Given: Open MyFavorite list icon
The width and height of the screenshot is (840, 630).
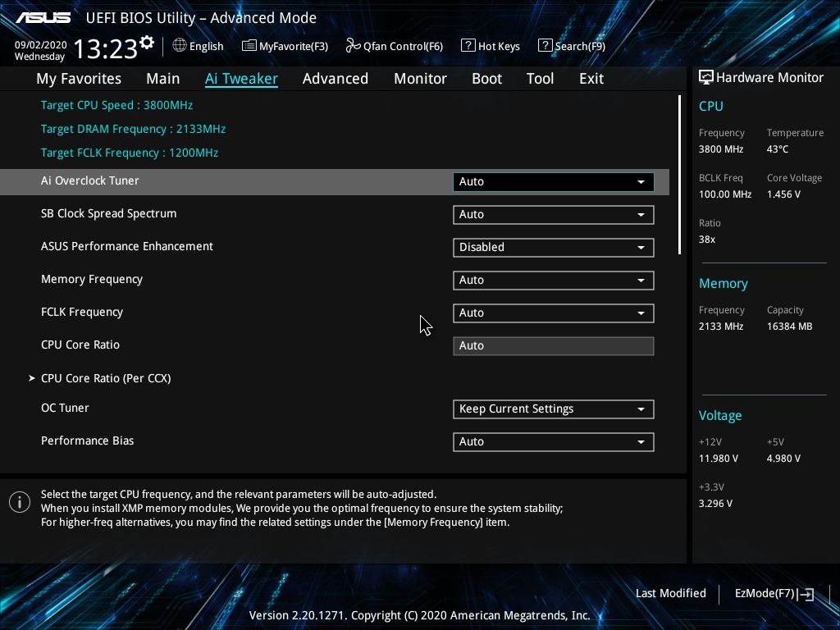Looking at the screenshot, I should pos(249,46).
